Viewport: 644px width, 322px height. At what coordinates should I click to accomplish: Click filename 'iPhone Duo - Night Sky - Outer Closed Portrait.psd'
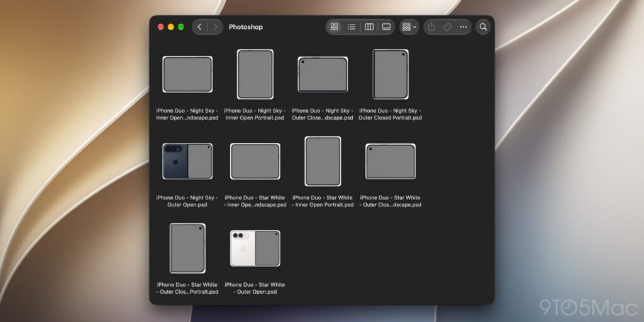coord(391,114)
